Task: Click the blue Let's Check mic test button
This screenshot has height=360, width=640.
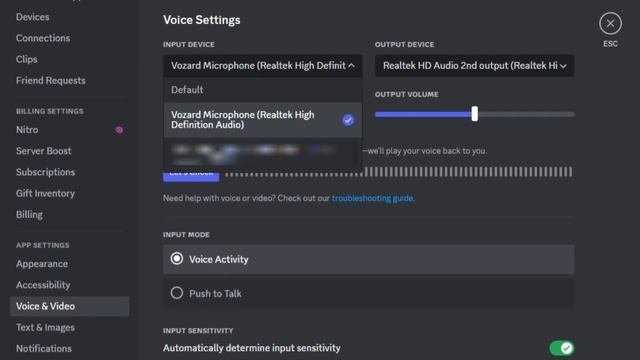Action: coord(191,175)
